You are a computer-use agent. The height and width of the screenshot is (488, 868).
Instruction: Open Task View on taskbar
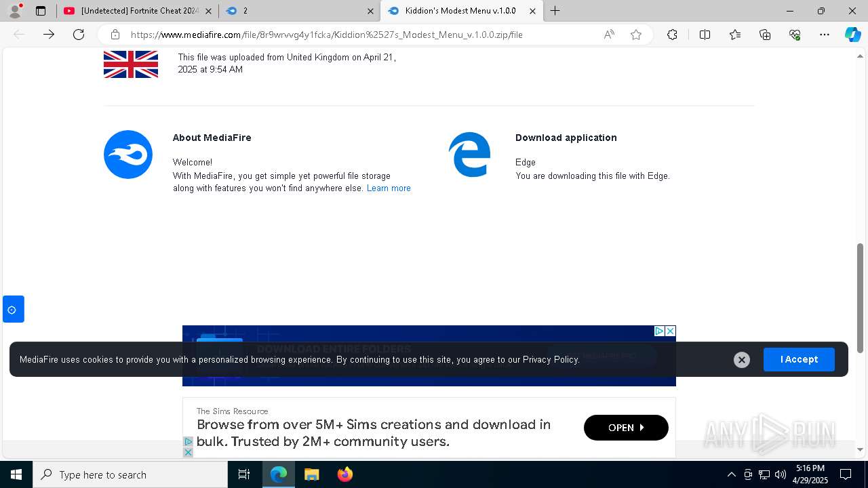[x=244, y=474]
